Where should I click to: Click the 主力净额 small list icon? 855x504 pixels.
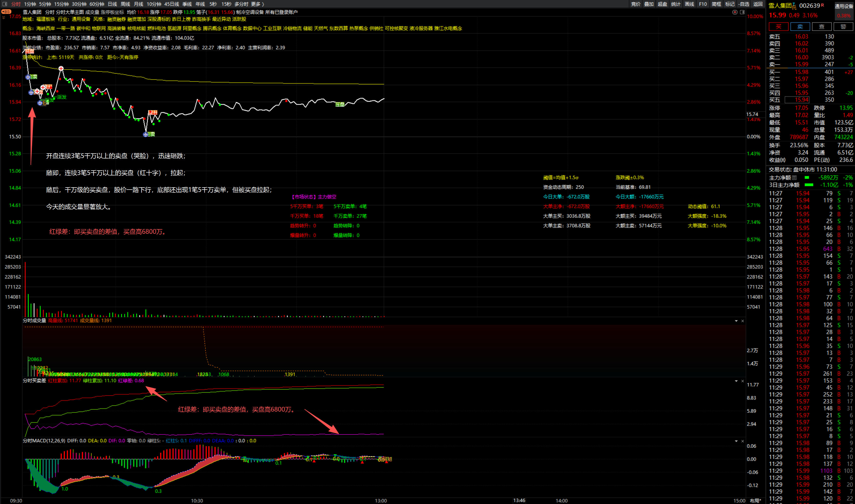click(x=794, y=178)
